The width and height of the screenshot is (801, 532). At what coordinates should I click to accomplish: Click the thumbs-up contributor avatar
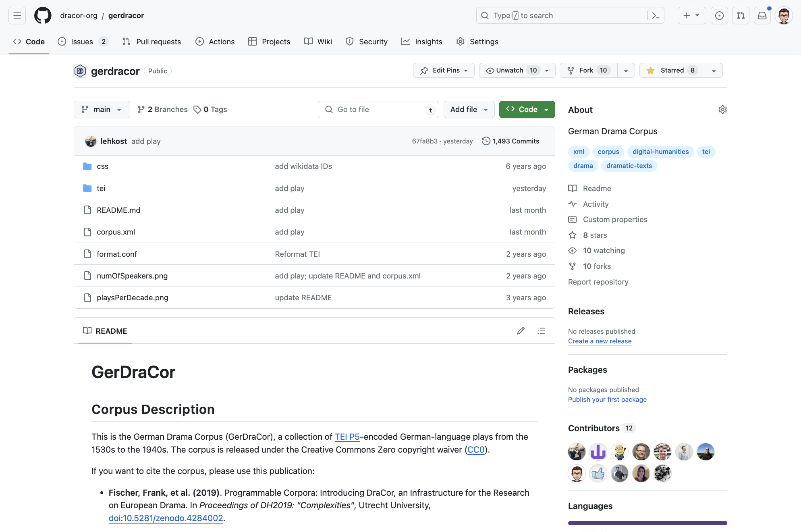[598, 474]
